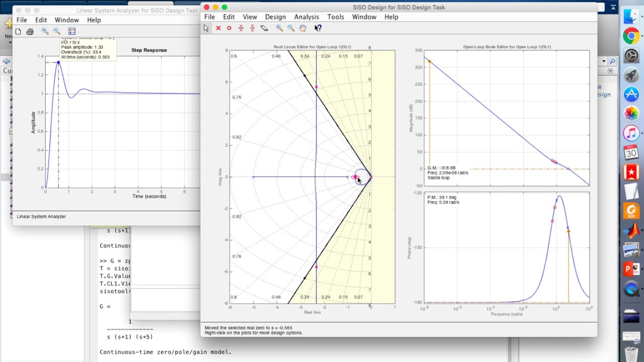
Task: Click new document icon in Linear System Analyzer
Action: tap(18, 31)
